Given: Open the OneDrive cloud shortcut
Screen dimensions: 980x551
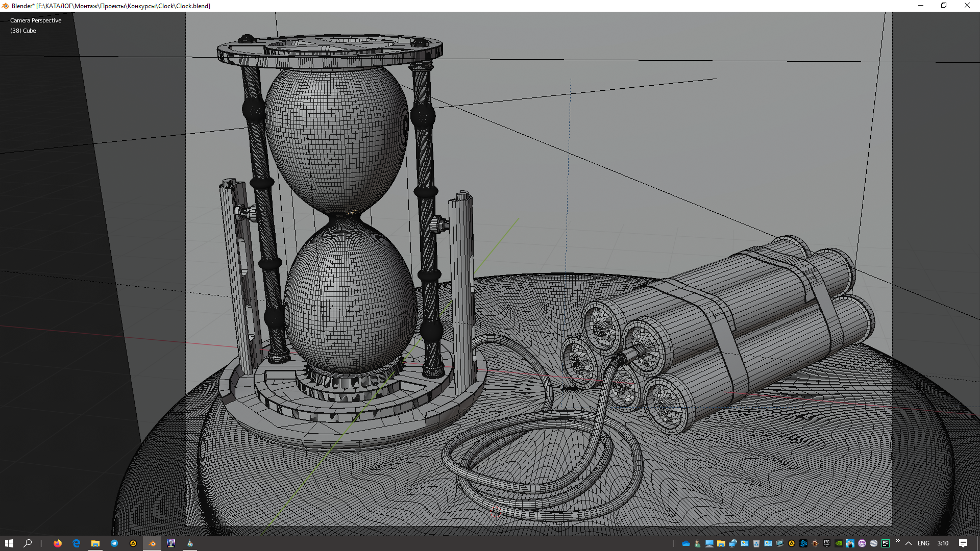Looking at the screenshot, I should click(686, 543).
